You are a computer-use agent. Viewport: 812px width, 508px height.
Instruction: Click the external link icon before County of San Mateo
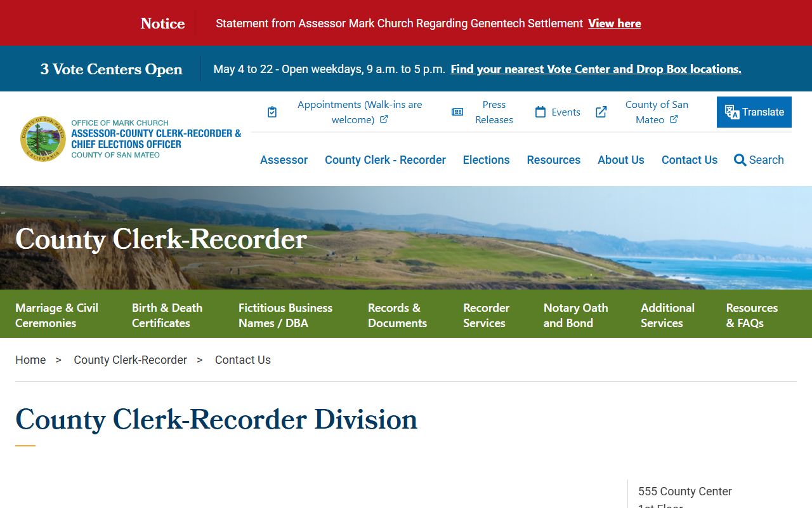tap(601, 112)
